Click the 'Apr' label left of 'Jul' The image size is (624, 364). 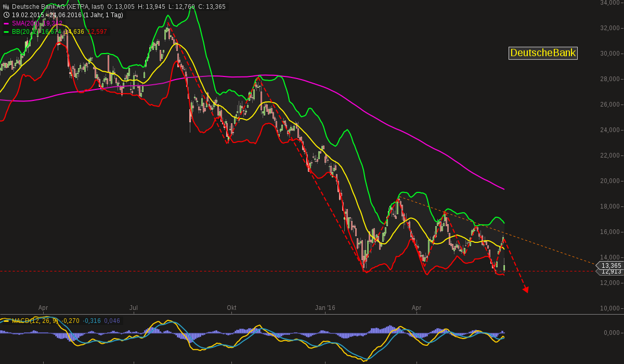43,308
